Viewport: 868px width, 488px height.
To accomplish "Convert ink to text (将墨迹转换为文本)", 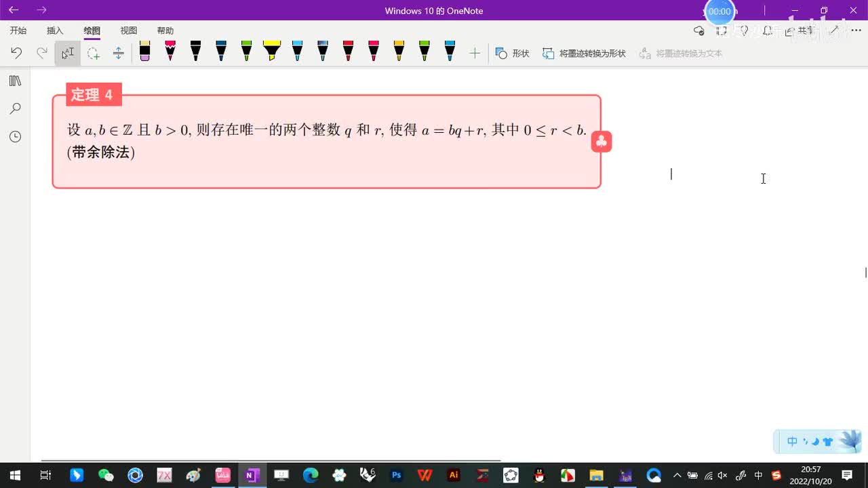I will (x=681, y=53).
